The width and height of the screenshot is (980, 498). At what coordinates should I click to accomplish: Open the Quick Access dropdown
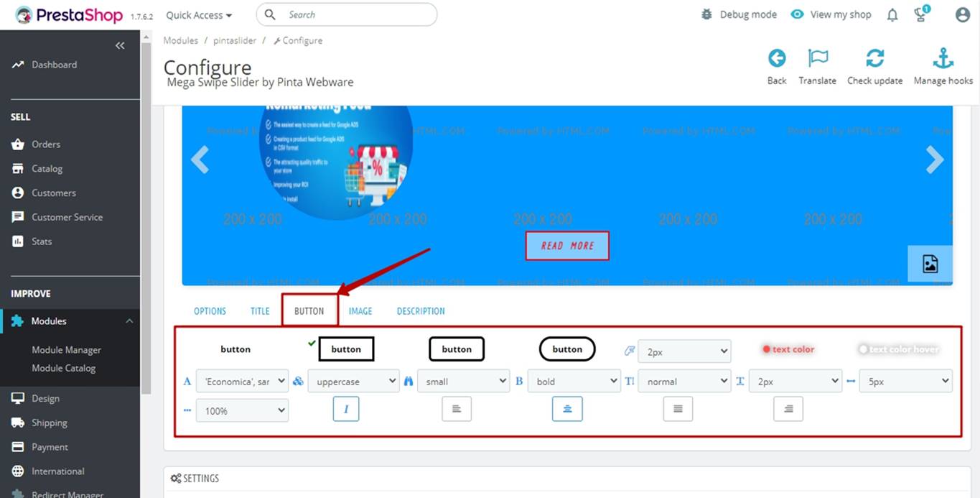pos(199,14)
